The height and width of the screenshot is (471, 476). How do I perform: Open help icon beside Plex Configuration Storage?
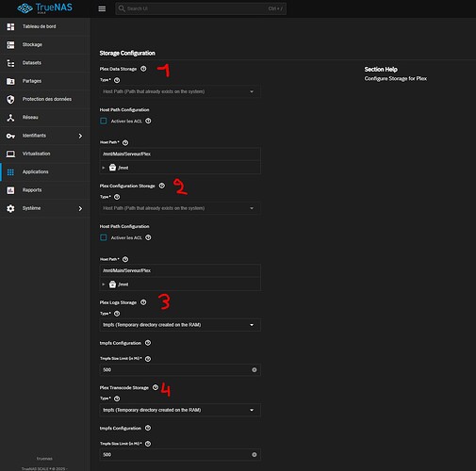[162, 186]
